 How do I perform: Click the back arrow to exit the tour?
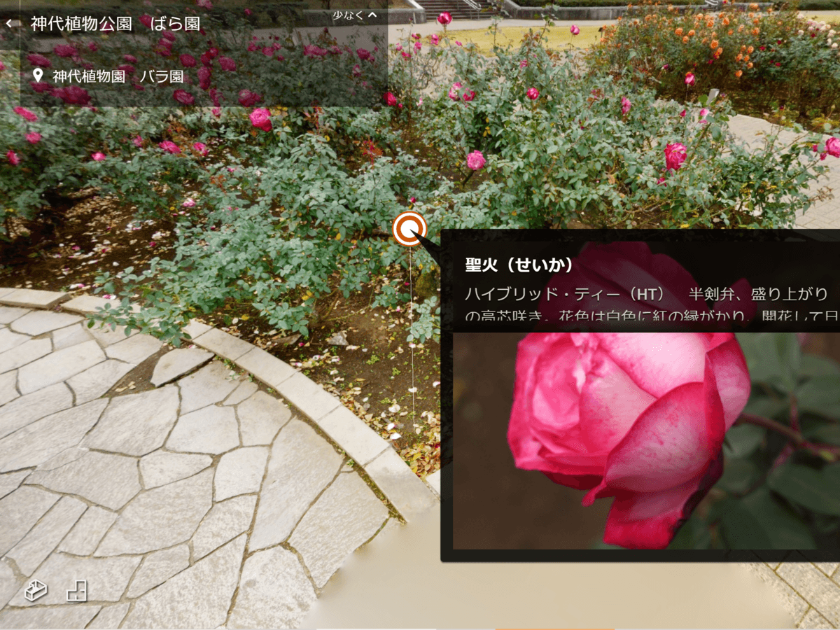pos(10,22)
